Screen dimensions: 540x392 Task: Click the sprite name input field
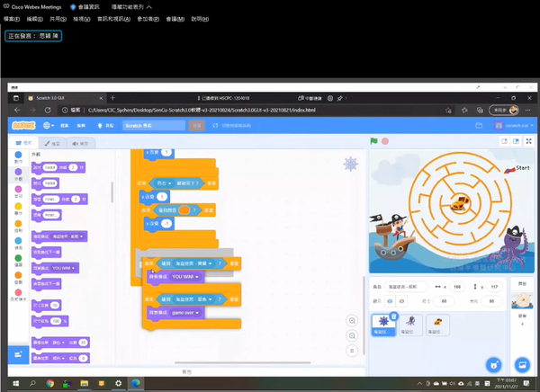(406, 286)
